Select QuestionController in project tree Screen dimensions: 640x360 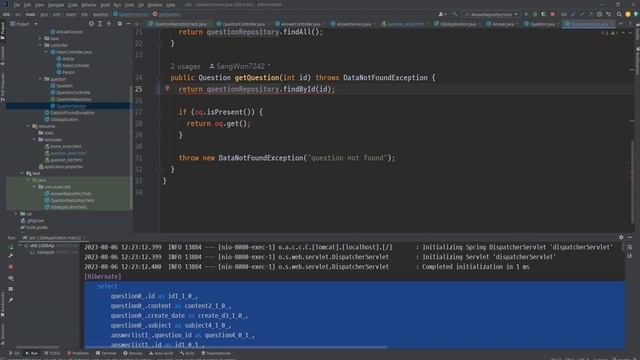[70, 93]
